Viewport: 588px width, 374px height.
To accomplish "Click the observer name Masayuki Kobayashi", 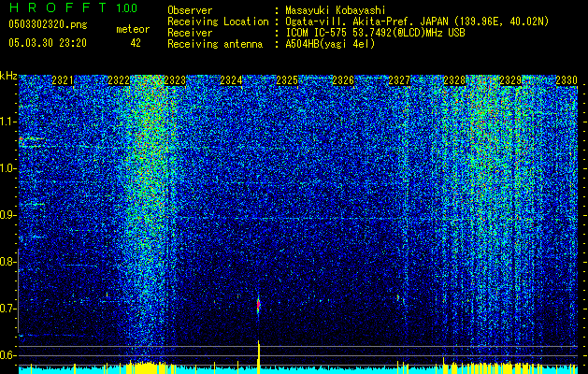I will tap(336, 10).
